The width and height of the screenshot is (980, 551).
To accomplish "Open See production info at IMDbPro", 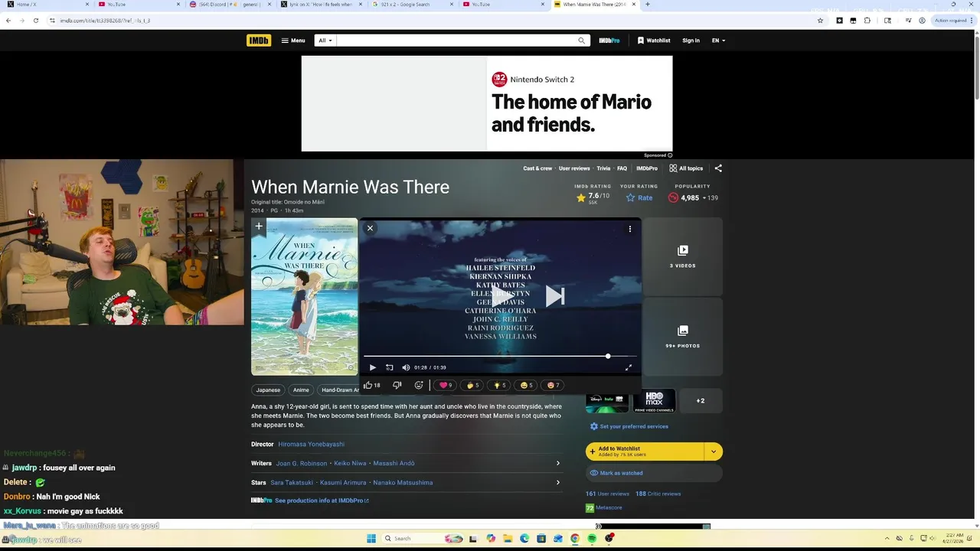I will [321, 500].
